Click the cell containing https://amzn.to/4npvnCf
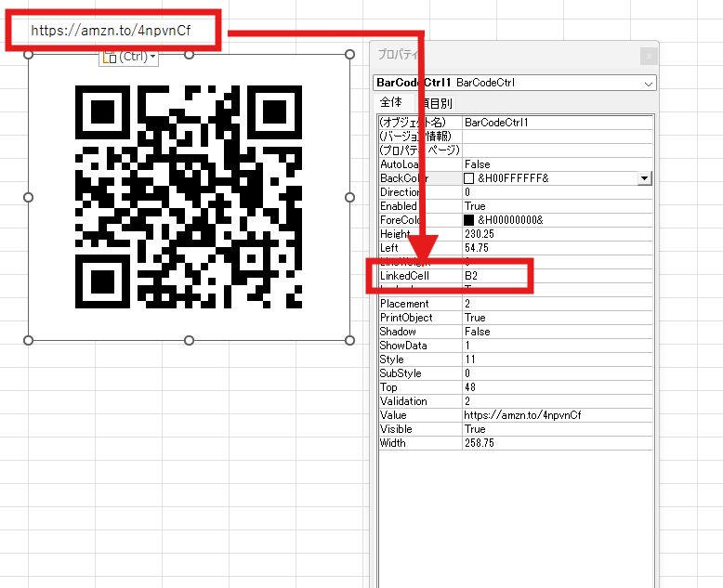 111,31
